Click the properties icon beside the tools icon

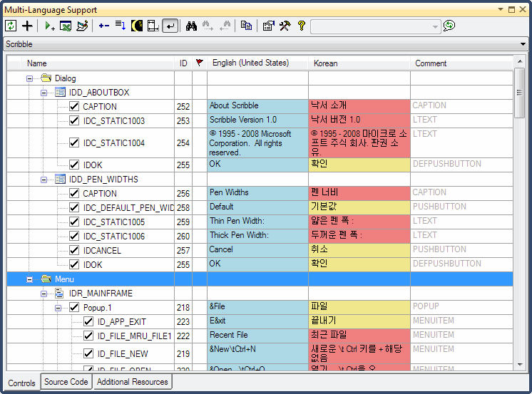coord(268,26)
